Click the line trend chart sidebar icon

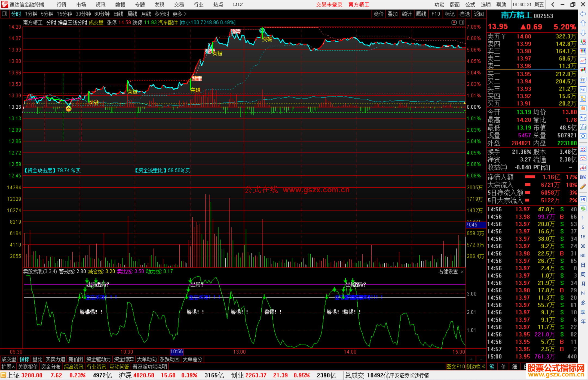coord(583,61)
